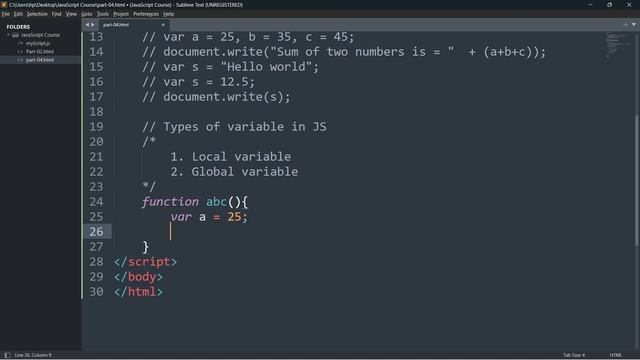Open Part-02.html in the sidebar
The height and width of the screenshot is (360, 640).
tap(40, 51)
